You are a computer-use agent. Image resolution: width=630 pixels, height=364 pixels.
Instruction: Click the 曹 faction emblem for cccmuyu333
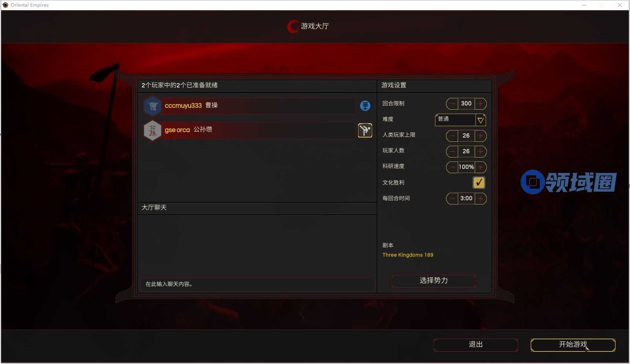tap(153, 106)
